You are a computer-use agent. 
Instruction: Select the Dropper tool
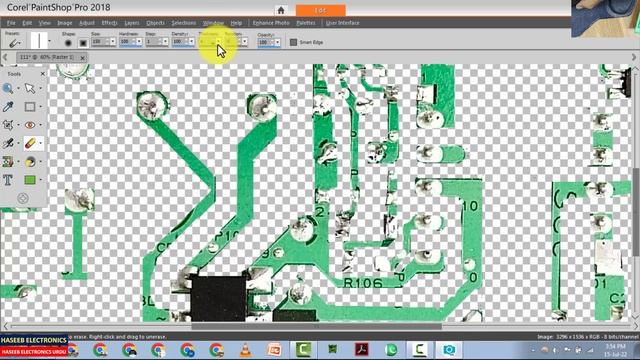[8, 107]
